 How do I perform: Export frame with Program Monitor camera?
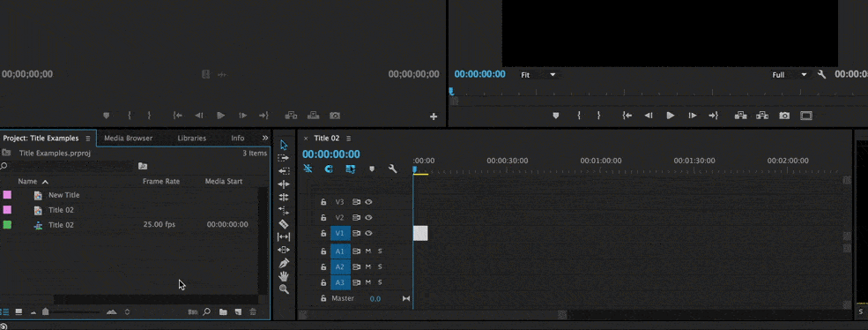(784, 116)
